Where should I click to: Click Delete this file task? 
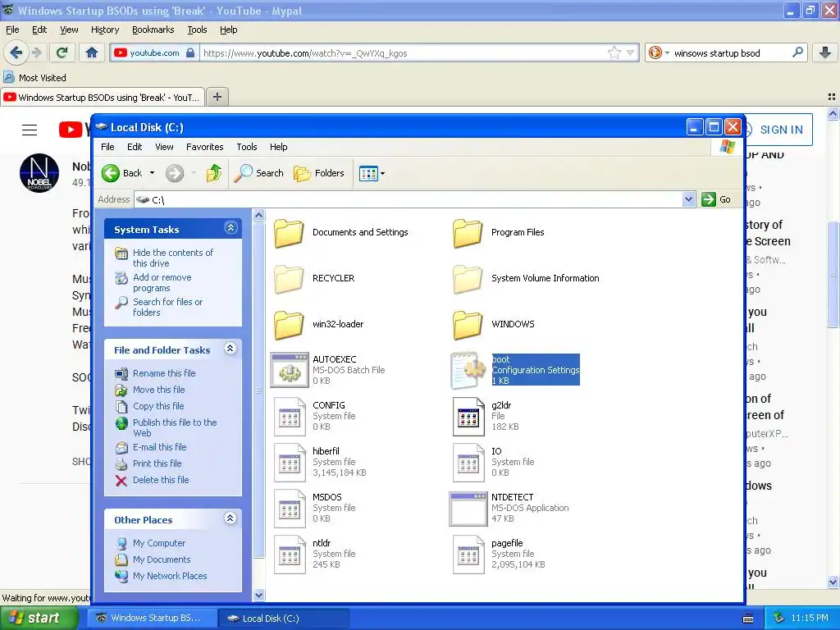[161, 480]
